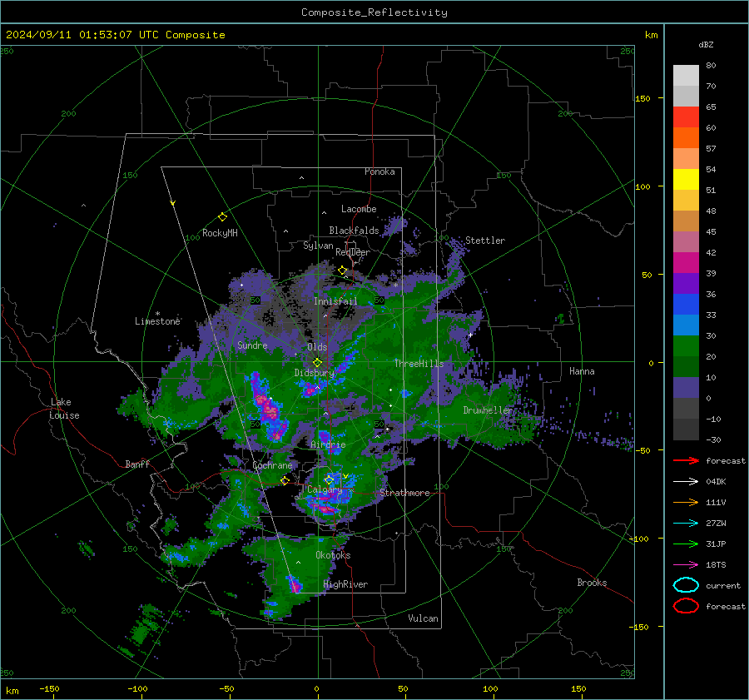Click yellow diamond marker right of Cochrane

[285, 480]
